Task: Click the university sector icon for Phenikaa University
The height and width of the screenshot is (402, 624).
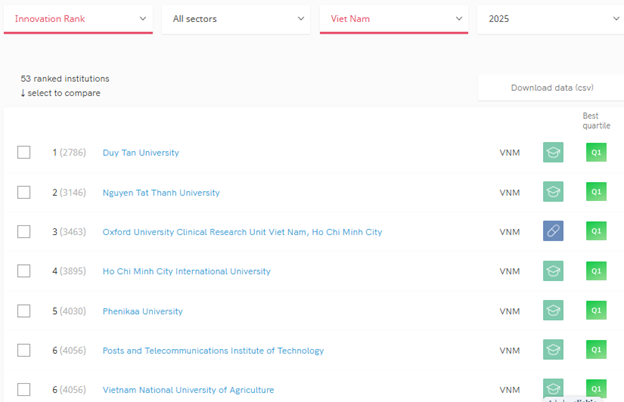Action: pos(553,310)
